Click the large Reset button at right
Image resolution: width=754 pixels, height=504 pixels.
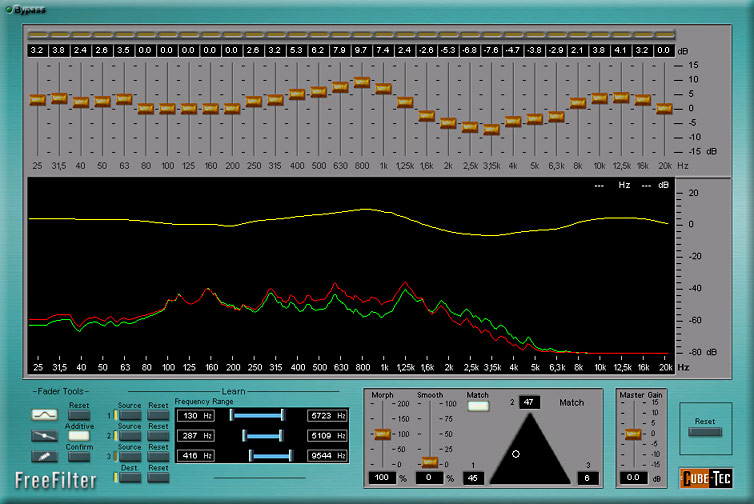(x=704, y=424)
